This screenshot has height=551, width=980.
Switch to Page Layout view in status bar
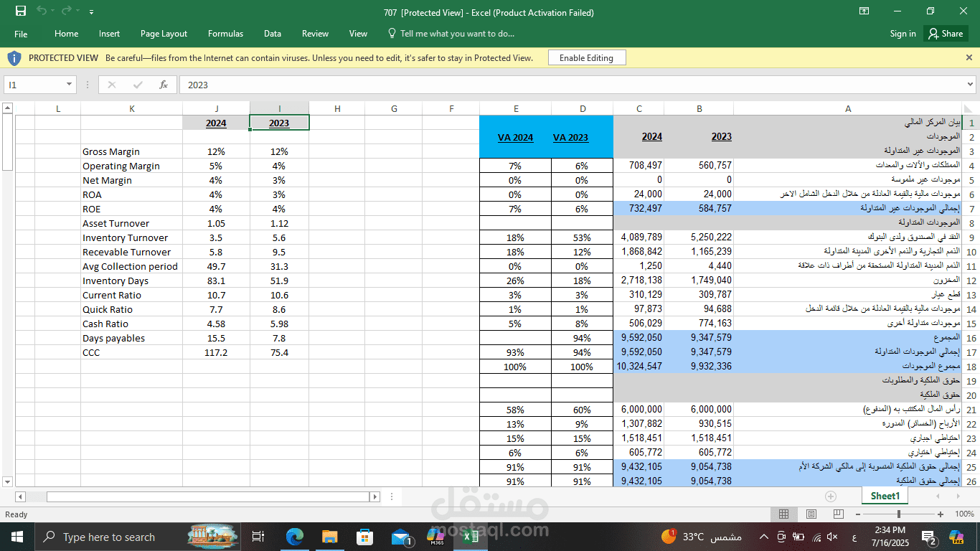811,514
